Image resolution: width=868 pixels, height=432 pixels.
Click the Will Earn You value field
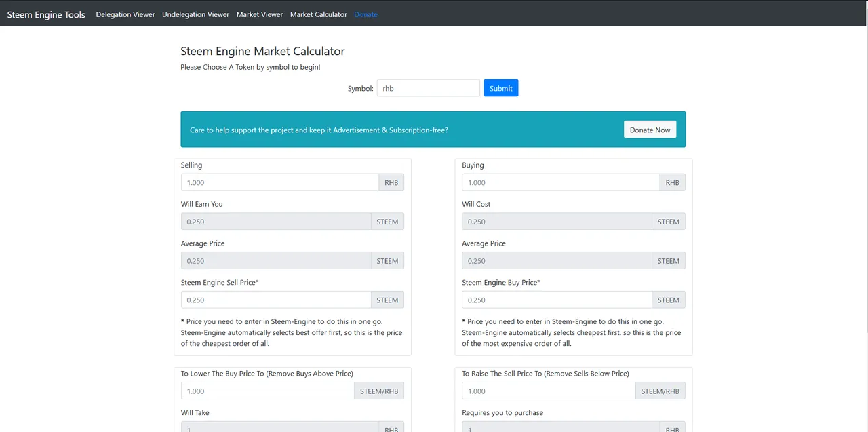click(x=276, y=222)
